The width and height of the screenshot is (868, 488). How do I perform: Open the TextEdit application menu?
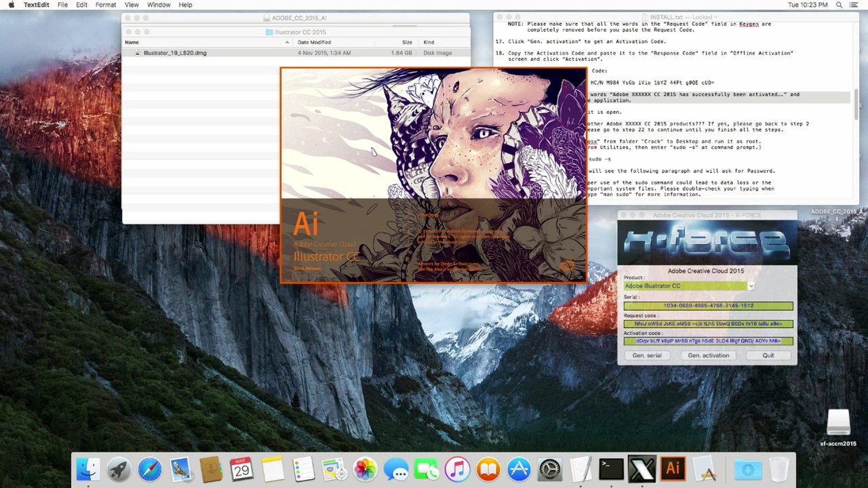[37, 5]
